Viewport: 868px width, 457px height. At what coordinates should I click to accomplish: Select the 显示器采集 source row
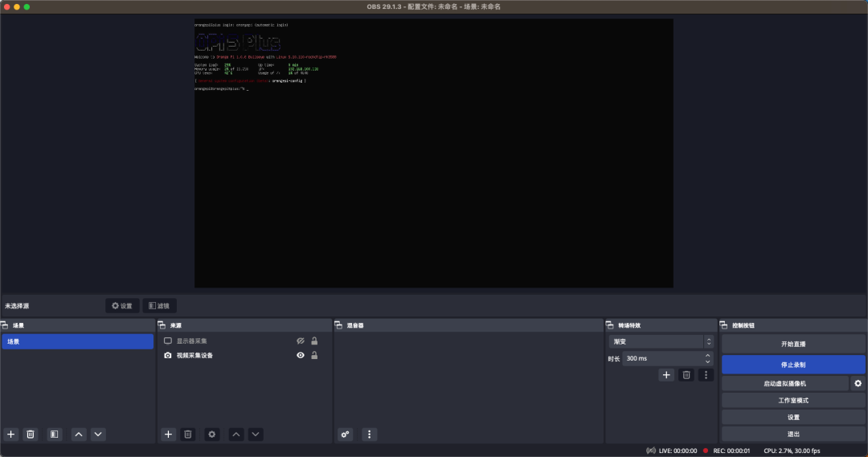[244, 341]
